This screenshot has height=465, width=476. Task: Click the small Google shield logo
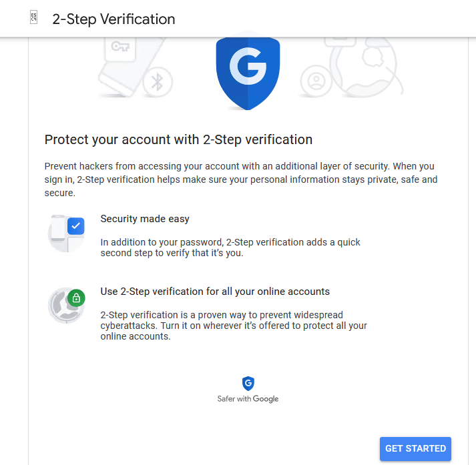tap(248, 383)
